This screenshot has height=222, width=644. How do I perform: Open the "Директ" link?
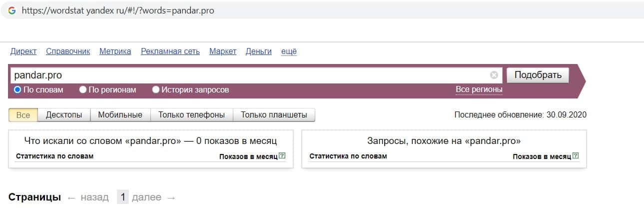coord(23,51)
